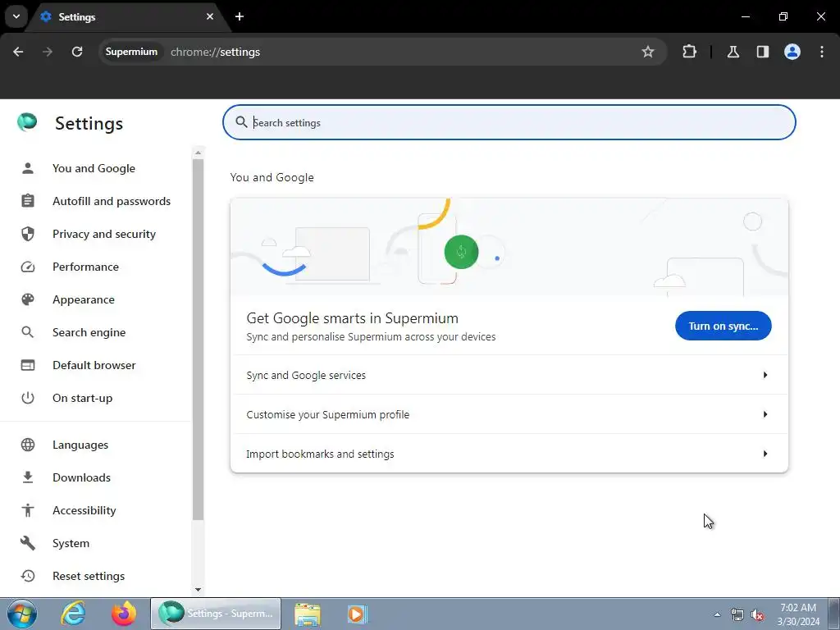Click the clock-arrow icon for Reset settings

pyautogui.click(x=28, y=576)
